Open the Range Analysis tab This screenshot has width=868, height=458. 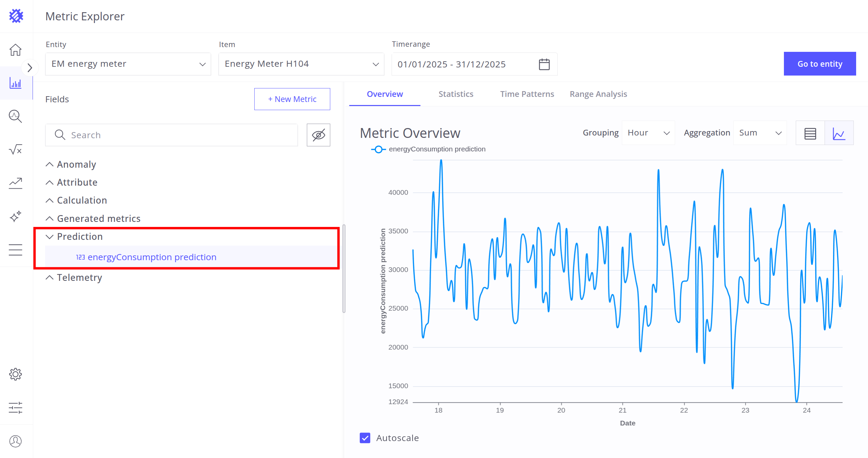coord(598,94)
